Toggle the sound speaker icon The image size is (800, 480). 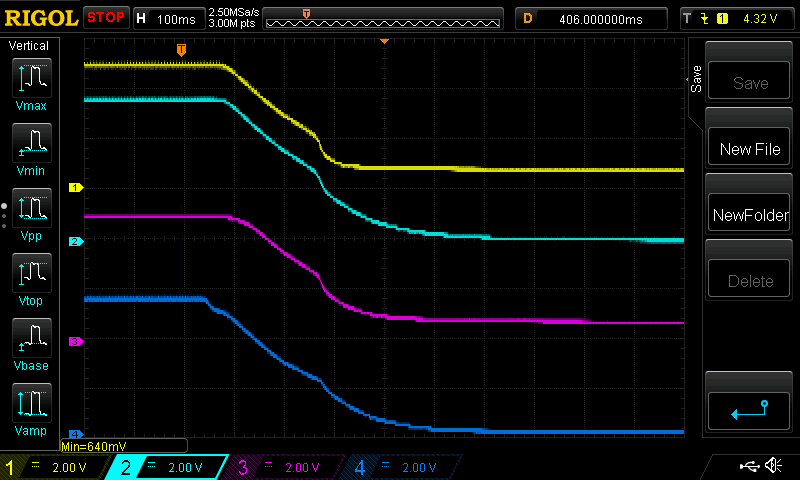click(773, 465)
